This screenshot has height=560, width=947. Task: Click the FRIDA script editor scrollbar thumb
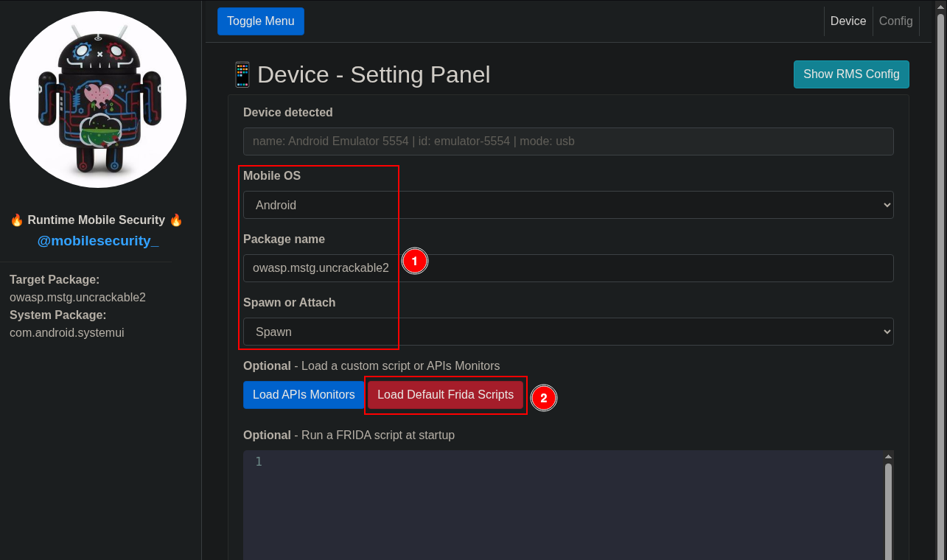[x=888, y=508]
